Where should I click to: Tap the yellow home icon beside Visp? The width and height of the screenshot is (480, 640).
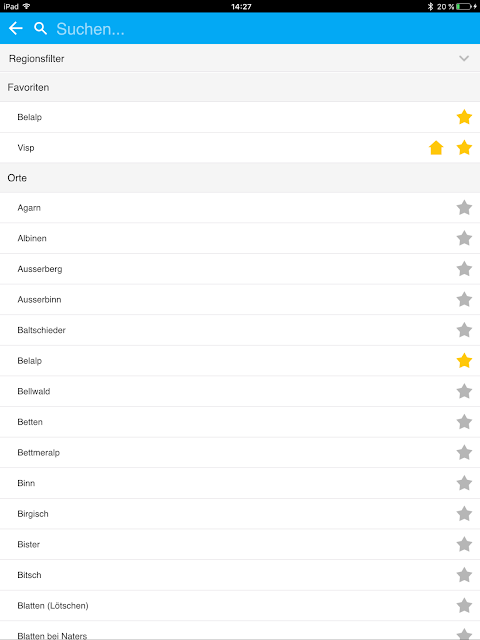pos(436,148)
